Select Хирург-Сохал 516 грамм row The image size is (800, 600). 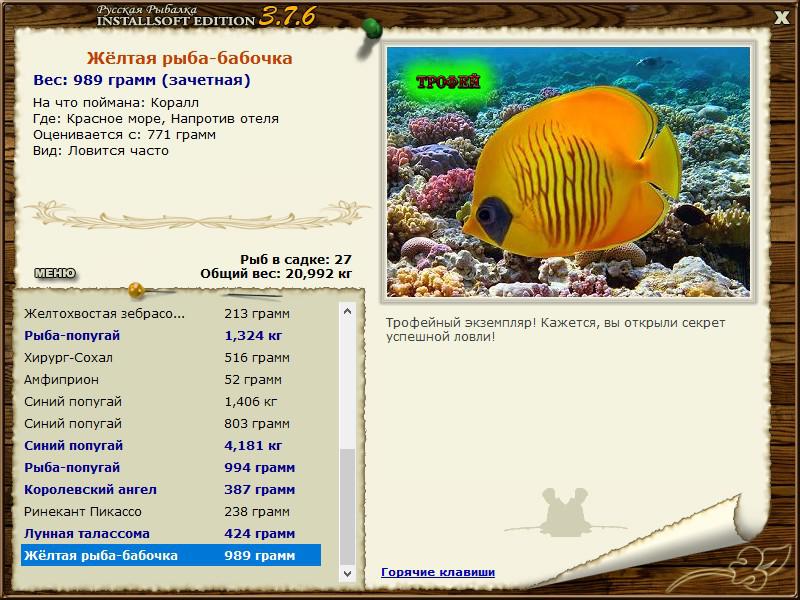tap(171, 357)
